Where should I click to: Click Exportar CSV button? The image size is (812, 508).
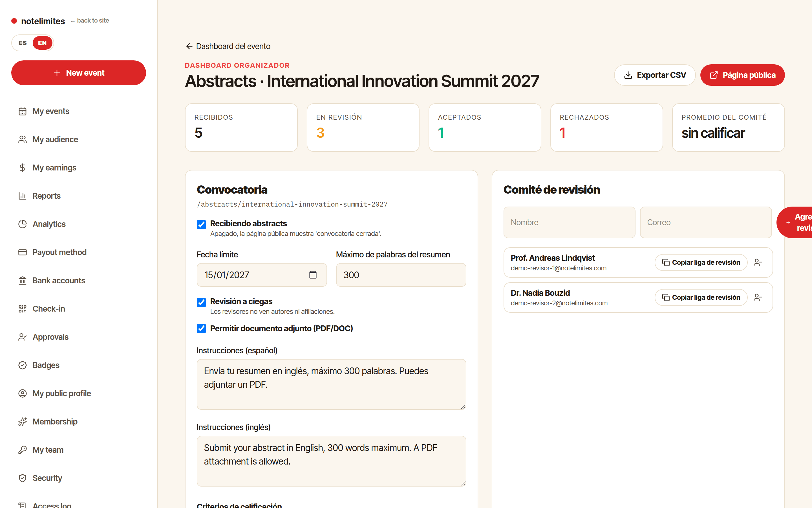655,75
